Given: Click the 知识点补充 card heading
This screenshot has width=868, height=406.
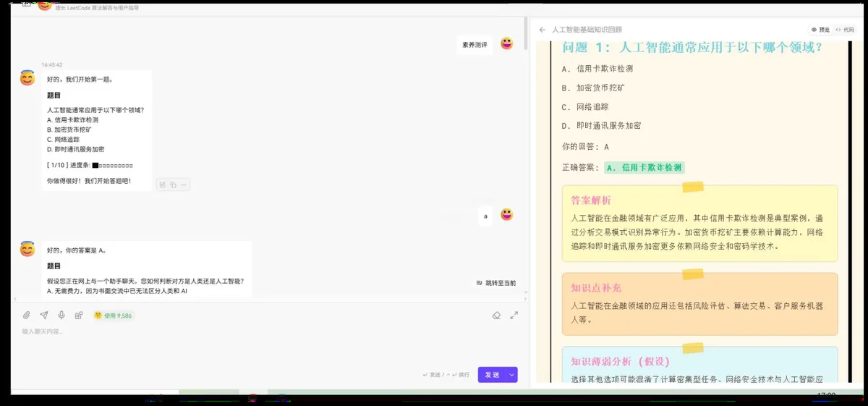Looking at the screenshot, I should click(x=596, y=287).
